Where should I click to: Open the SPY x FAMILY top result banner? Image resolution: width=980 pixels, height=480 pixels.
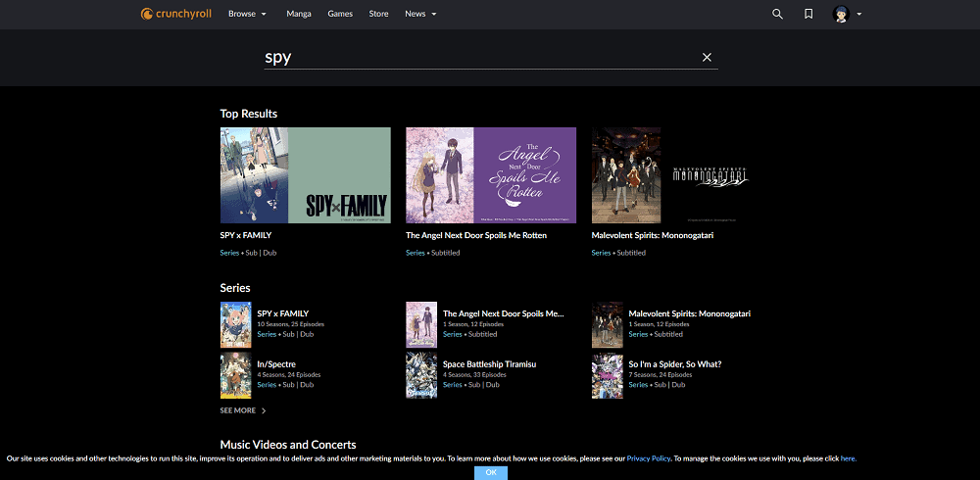pyautogui.click(x=306, y=175)
